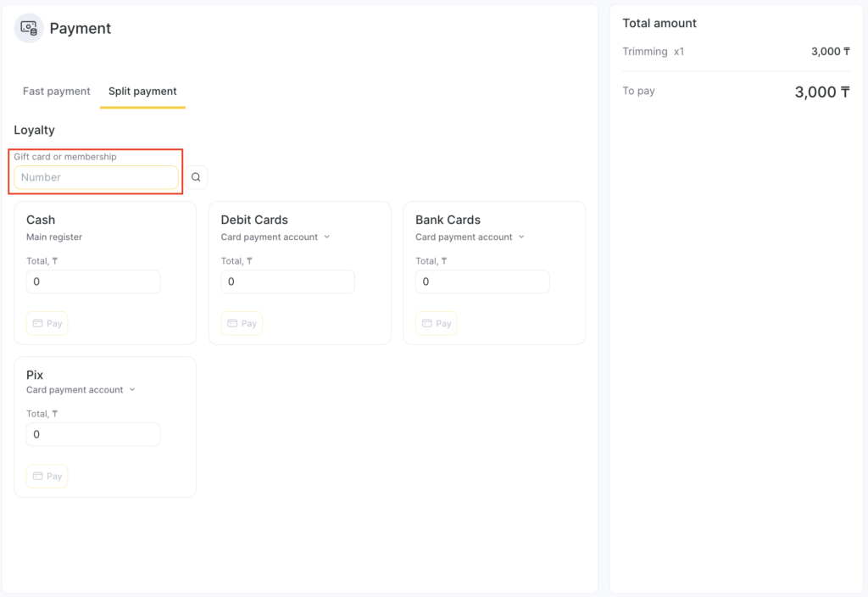Click the Cash total amount field
Screen dimensions: 868x597
point(92,282)
